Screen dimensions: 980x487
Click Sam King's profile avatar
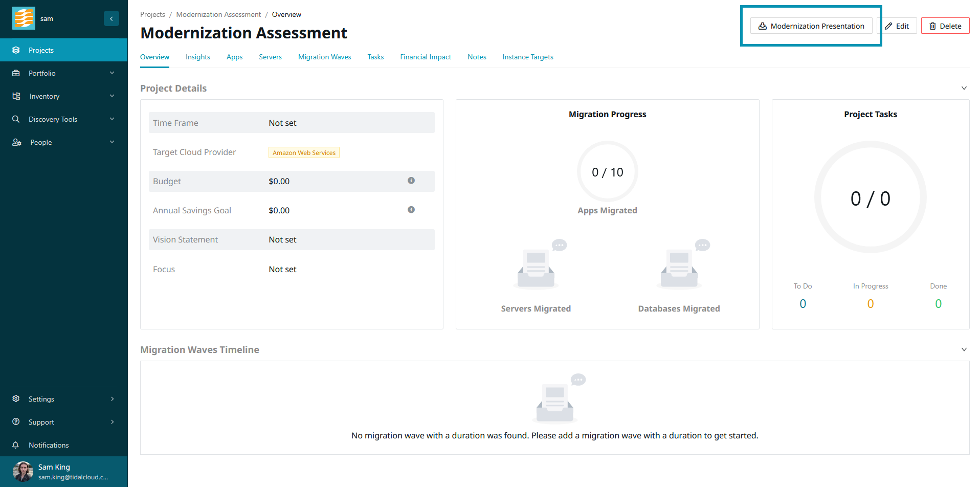23,471
